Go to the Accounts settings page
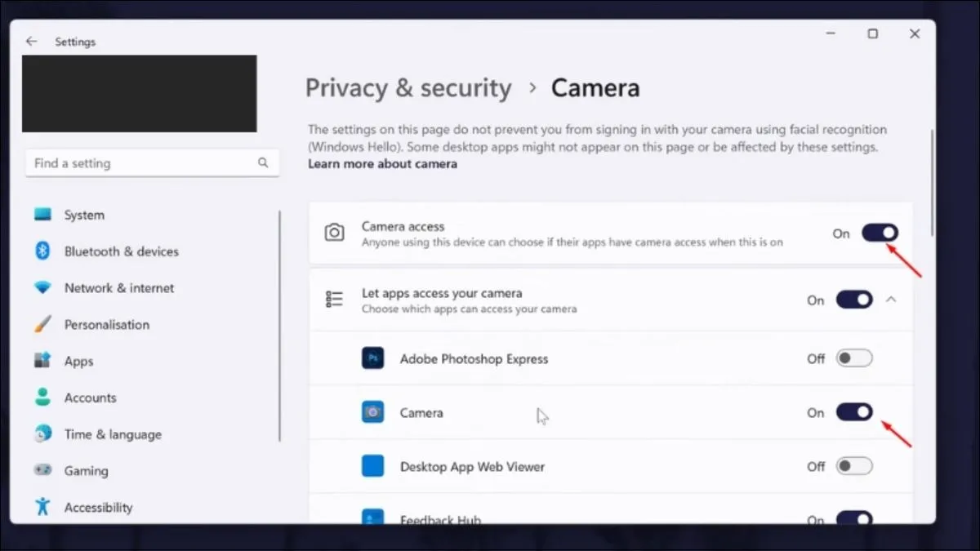Screen dimensions: 980x551 (90, 398)
